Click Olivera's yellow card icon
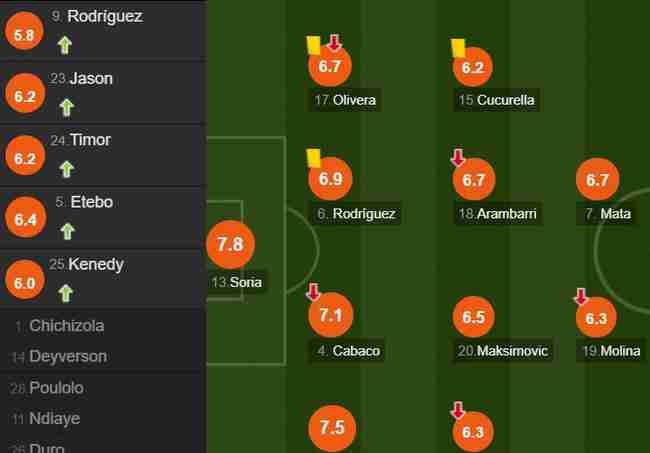The width and height of the screenshot is (650, 453). coord(313,45)
